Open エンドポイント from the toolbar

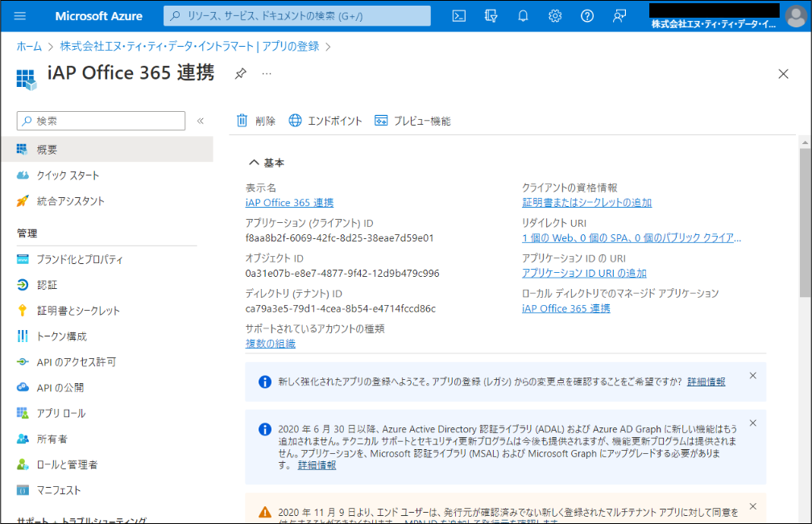point(325,121)
